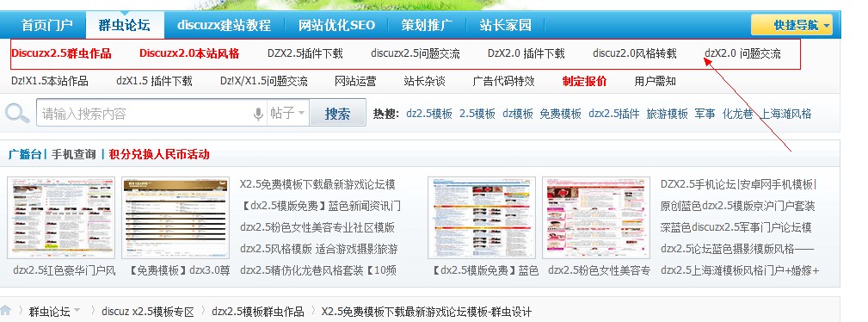Open 用户需知 link
The image size is (868, 322).
tap(656, 81)
